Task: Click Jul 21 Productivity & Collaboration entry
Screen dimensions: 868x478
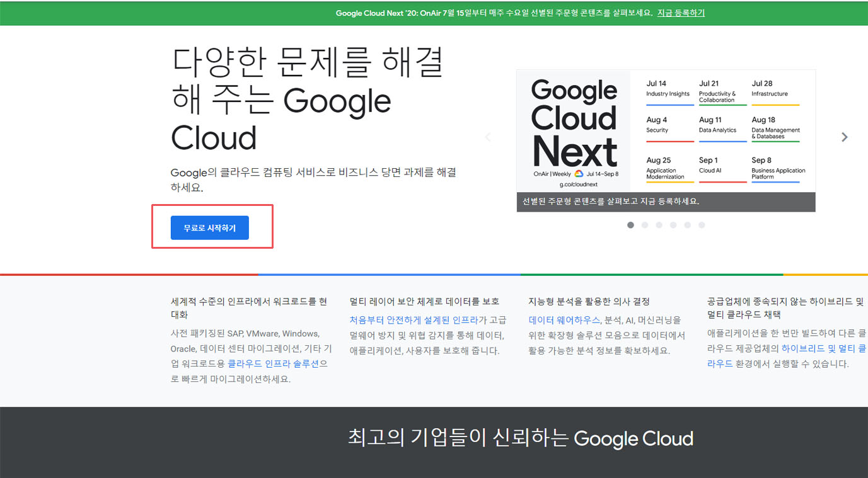Action: point(722,92)
